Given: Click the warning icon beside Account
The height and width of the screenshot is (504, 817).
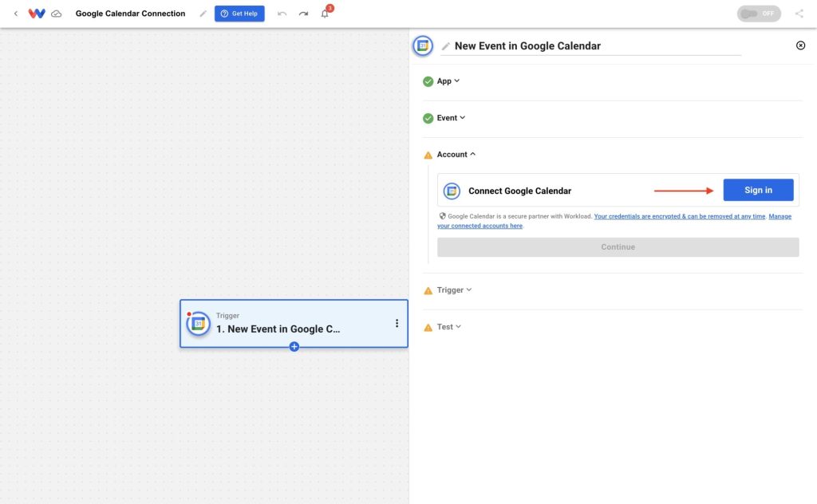Looking at the screenshot, I should point(428,156).
